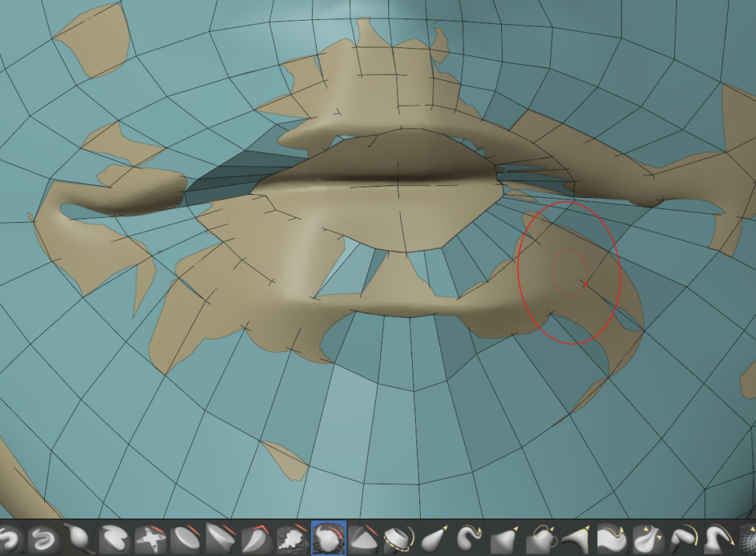Select the curved petal brush with red stroke
This screenshot has width=756, height=556.
[x=254, y=540]
